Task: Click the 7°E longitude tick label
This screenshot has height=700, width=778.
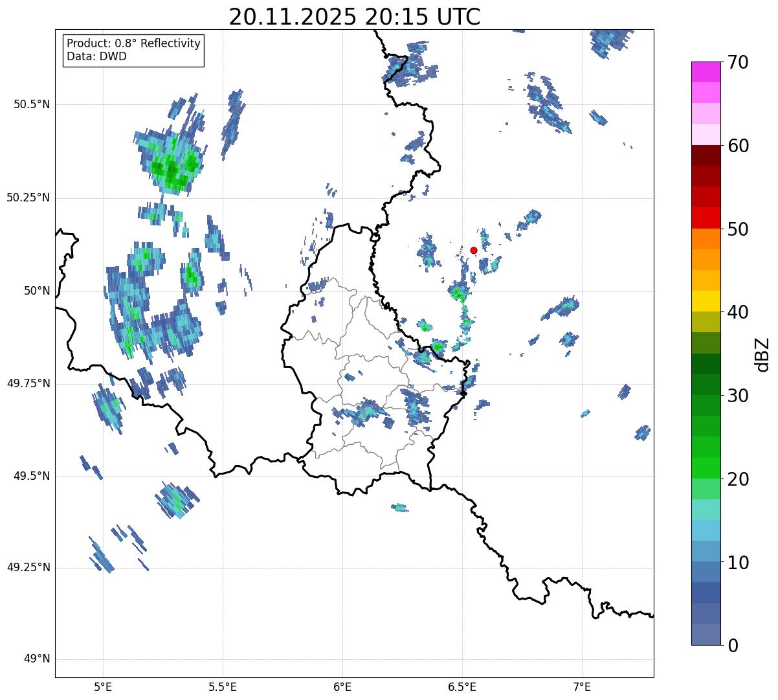Action: point(582,686)
